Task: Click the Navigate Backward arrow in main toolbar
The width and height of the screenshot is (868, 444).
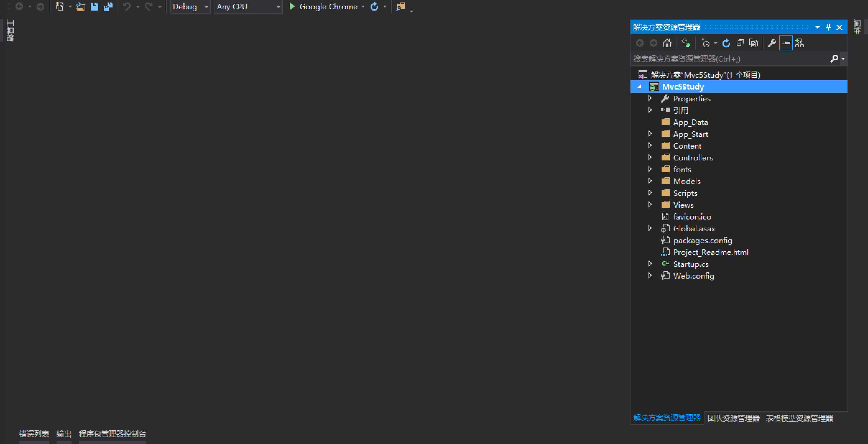Action: tap(19, 7)
